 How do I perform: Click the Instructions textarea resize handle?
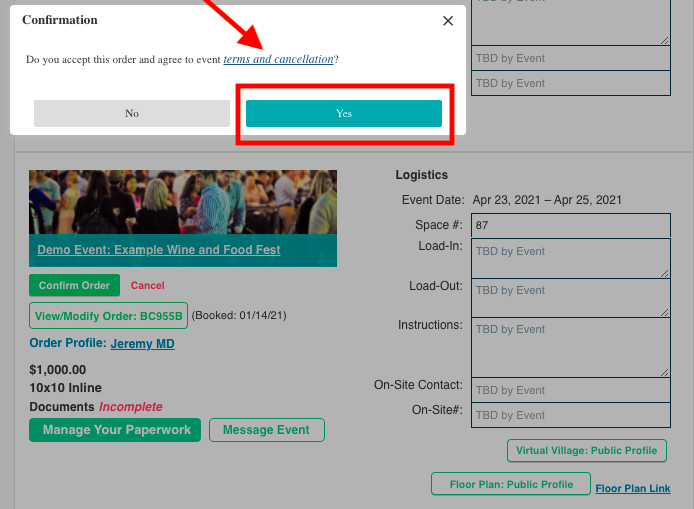click(664, 372)
